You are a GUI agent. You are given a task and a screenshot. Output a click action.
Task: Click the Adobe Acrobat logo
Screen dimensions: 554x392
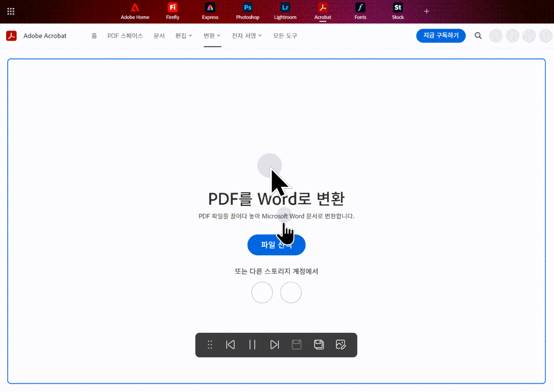pyautogui.click(x=11, y=36)
